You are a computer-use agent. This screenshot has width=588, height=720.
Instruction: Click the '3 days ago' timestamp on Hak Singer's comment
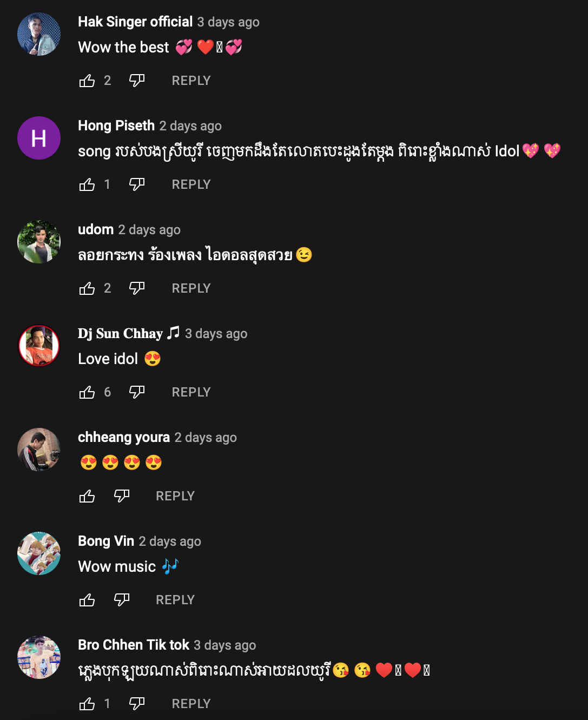(228, 22)
